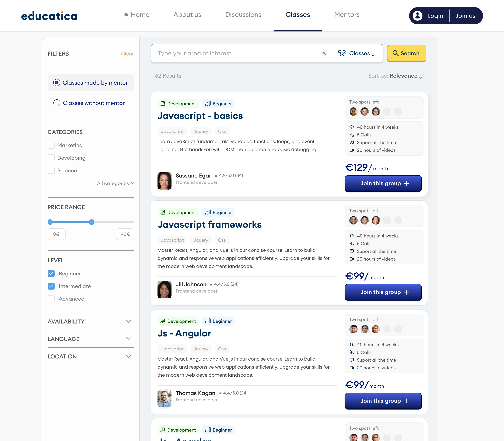Click the right price range slider handle

[91, 222]
